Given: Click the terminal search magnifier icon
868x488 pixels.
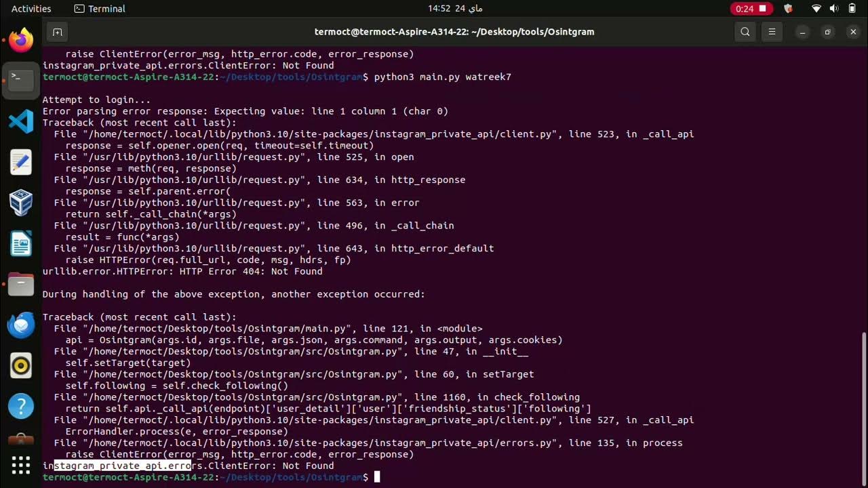Looking at the screenshot, I should click(745, 32).
